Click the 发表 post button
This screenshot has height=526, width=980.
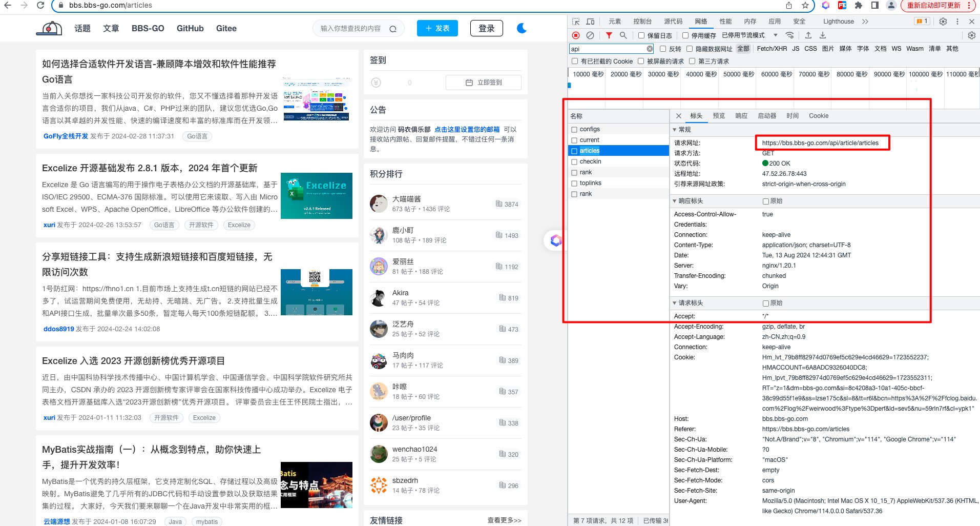point(437,28)
